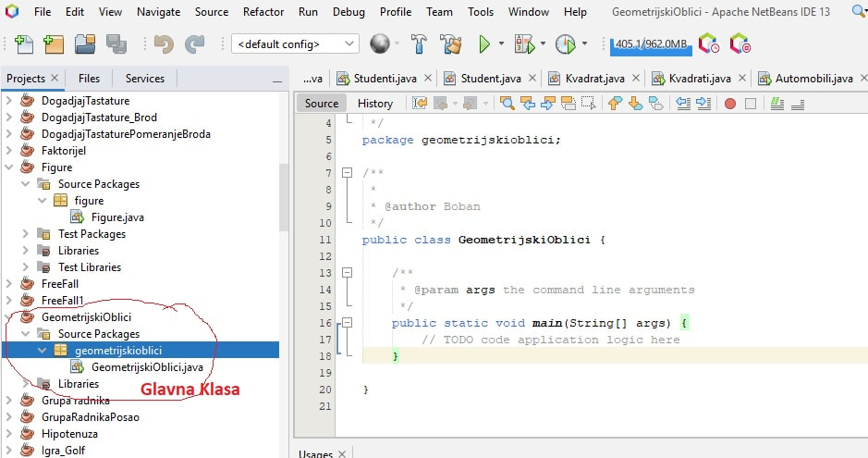868x458 pixels.
Task: Close the Student.java editor tab
Action: coord(532,78)
